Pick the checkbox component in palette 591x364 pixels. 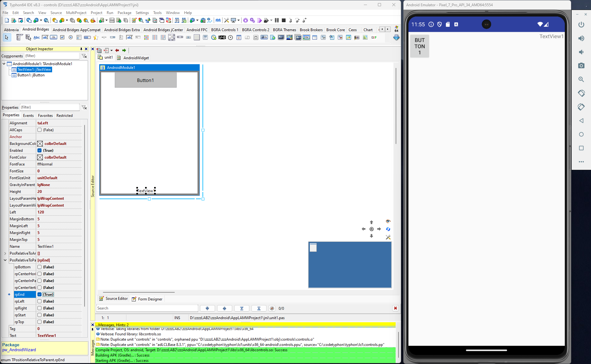62,37
